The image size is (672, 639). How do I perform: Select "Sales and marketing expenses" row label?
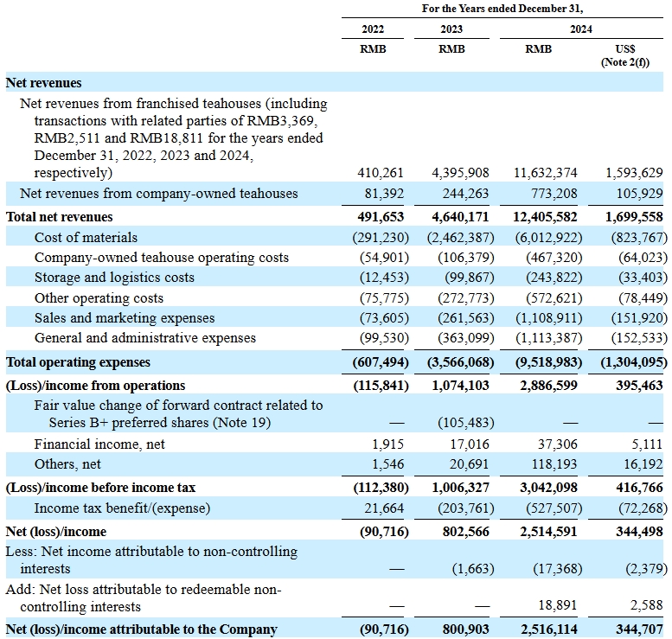(125, 318)
